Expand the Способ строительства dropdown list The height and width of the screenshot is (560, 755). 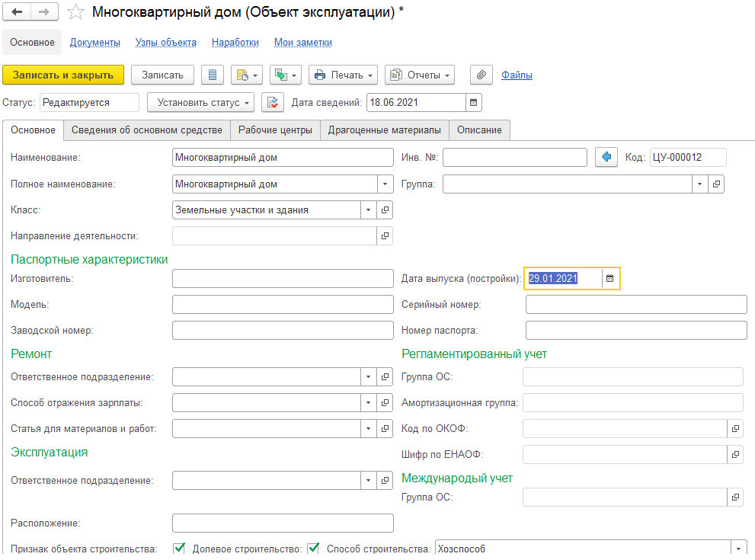738,549
